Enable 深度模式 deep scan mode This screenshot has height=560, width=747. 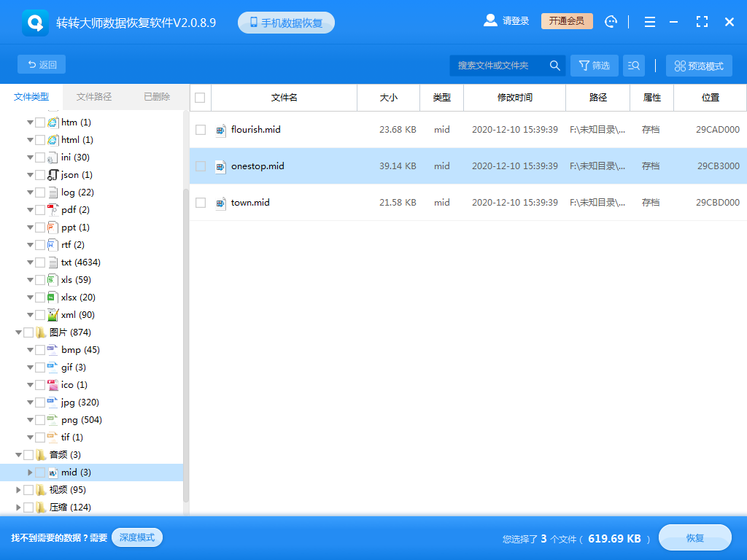(136, 537)
